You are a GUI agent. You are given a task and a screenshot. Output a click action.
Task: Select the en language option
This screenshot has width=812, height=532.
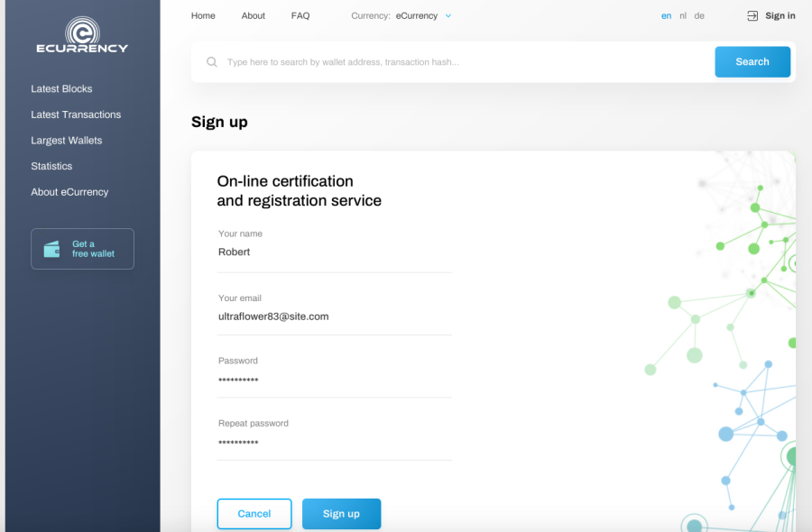(x=666, y=16)
